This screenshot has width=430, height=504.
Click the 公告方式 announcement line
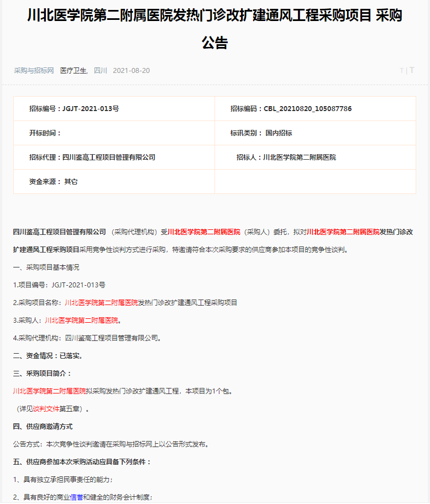coord(112,444)
